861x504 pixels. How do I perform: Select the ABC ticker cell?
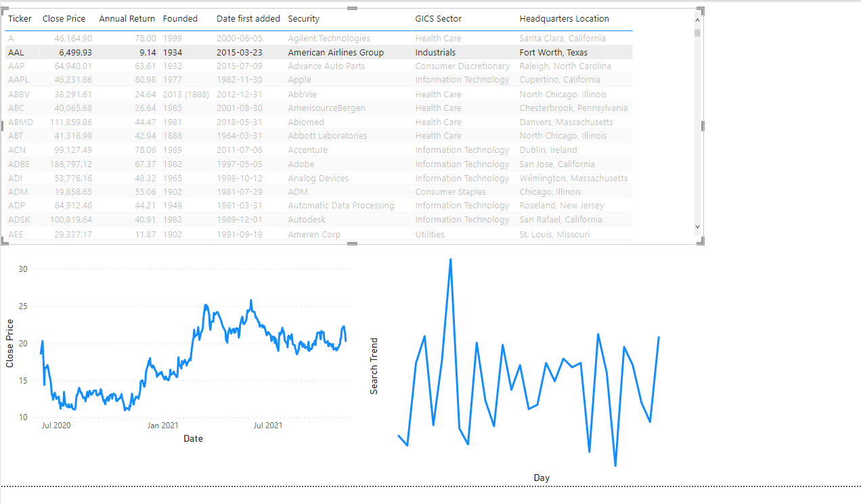click(16, 108)
